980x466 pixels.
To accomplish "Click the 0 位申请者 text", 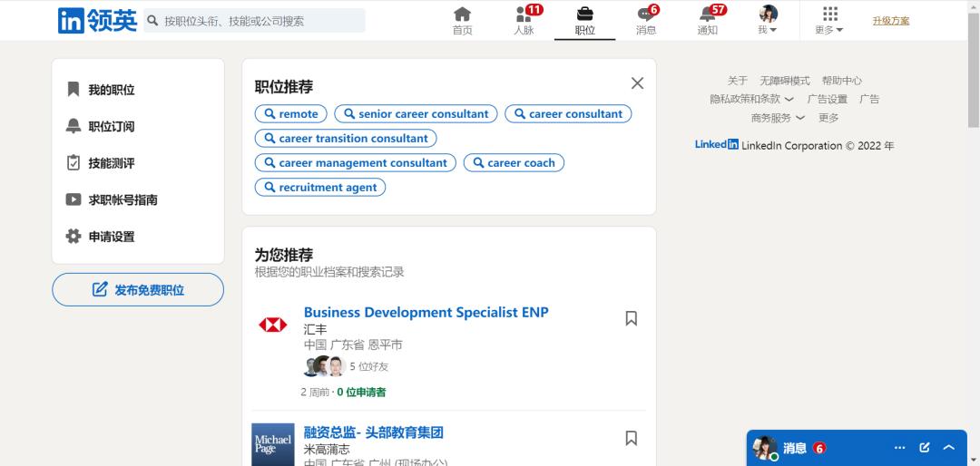I will 361,393.
